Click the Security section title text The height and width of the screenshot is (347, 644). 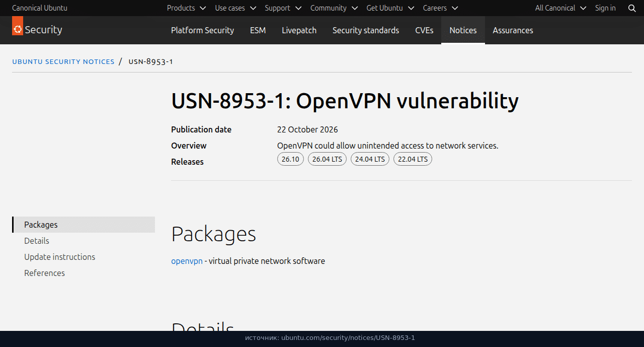(x=43, y=30)
